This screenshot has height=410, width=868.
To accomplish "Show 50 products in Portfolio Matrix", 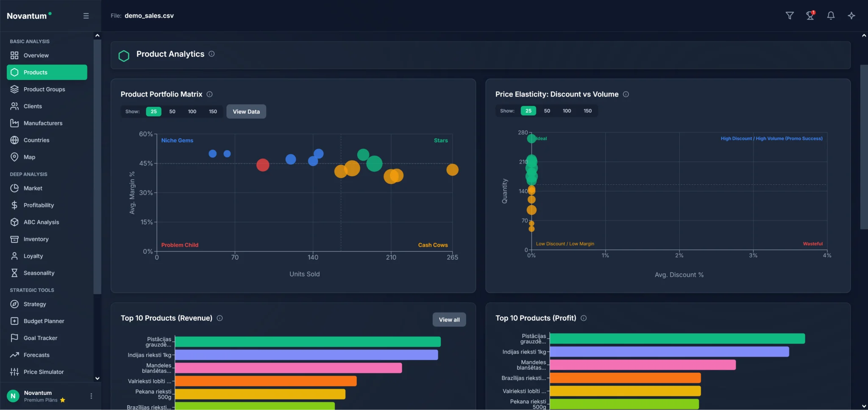I will click(x=172, y=112).
